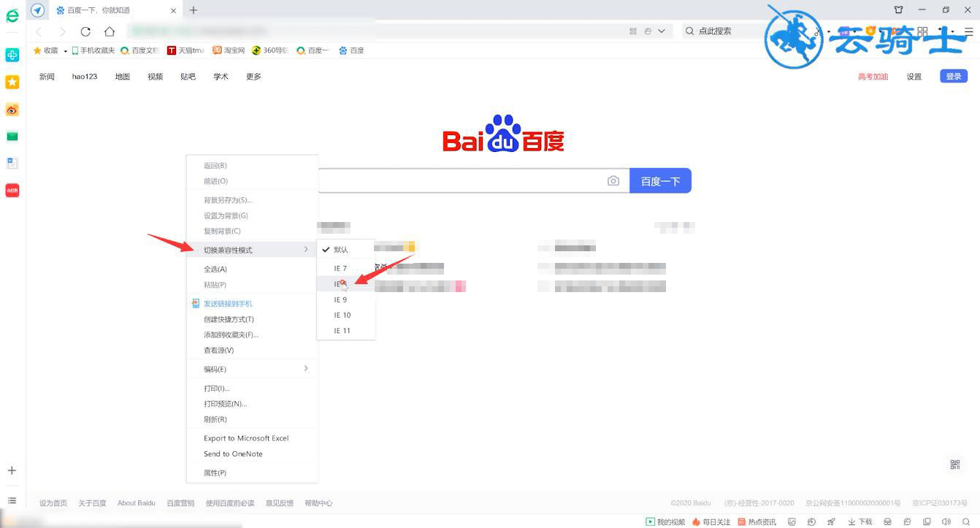This screenshot has height=528, width=980.
Task: Click the status bar rocket accelerator icon
Action: pyautogui.click(x=831, y=521)
